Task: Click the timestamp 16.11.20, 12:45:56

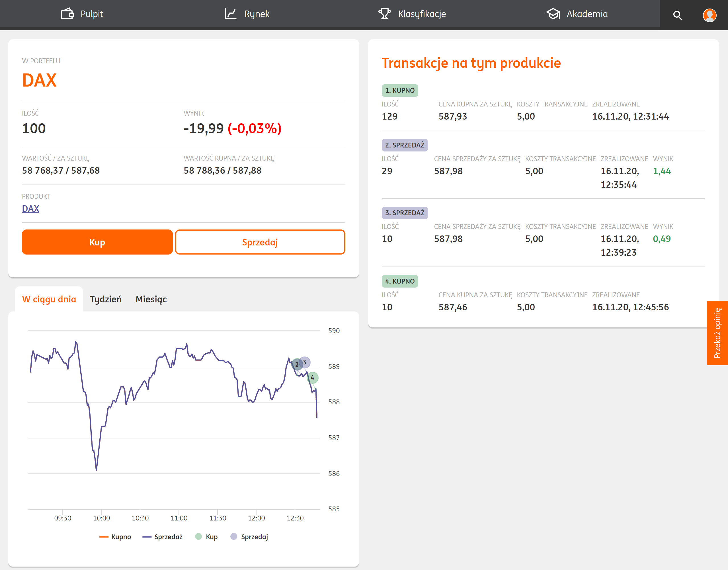Action: click(630, 307)
